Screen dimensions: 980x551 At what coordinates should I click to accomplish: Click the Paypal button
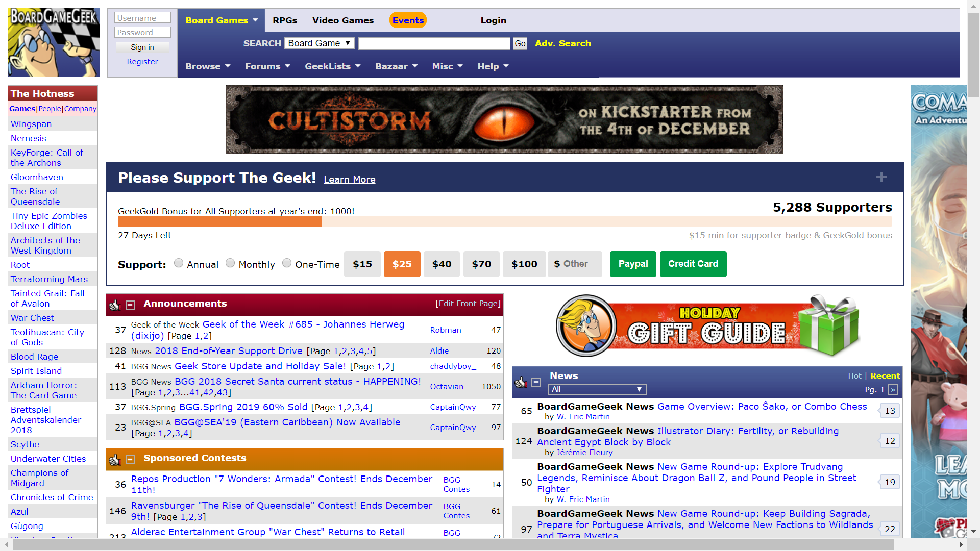pyautogui.click(x=633, y=264)
